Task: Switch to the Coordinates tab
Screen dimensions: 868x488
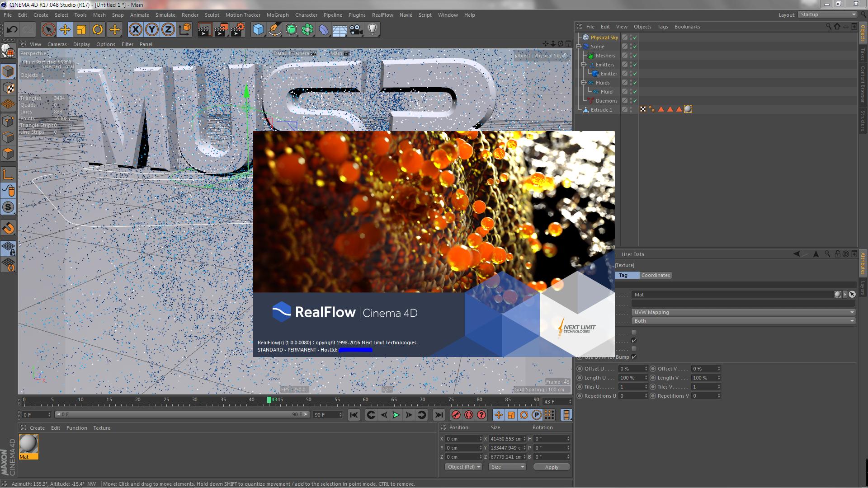Action: (x=656, y=275)
